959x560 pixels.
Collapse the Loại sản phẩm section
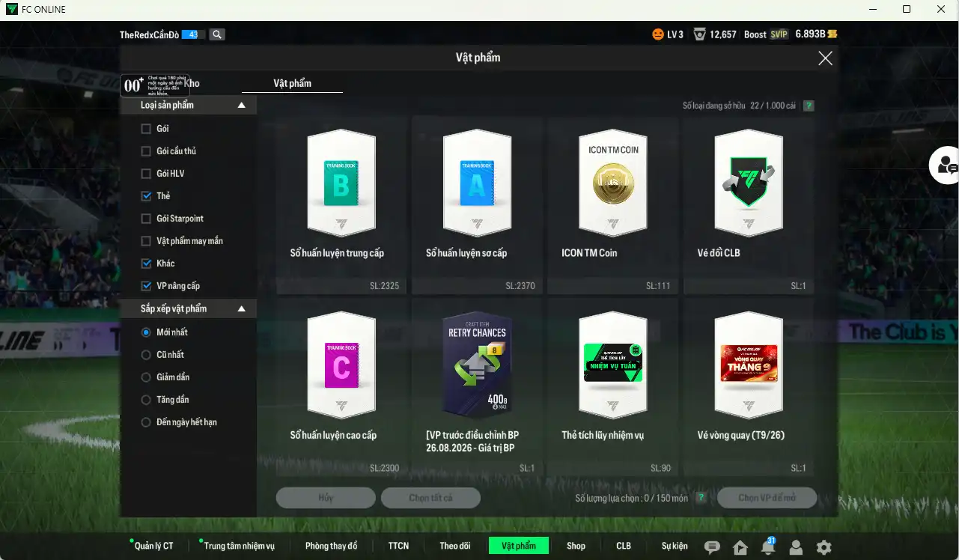tap(241, 106)
